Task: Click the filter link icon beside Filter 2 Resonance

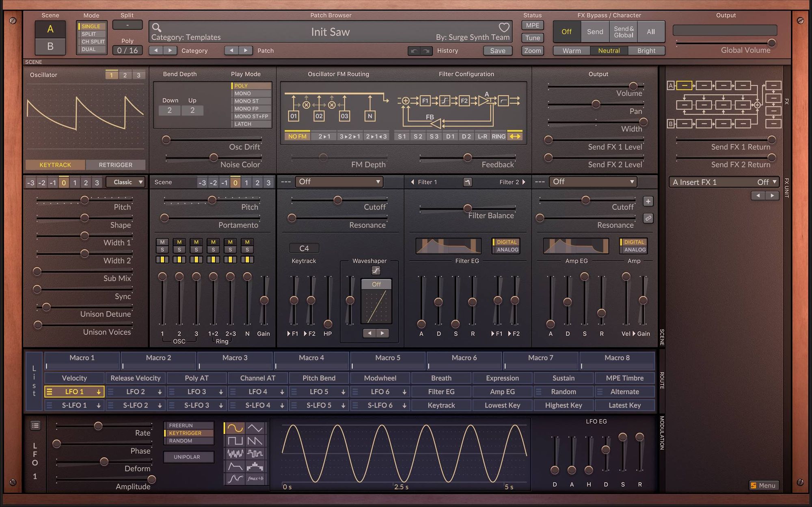Action: 648,218
